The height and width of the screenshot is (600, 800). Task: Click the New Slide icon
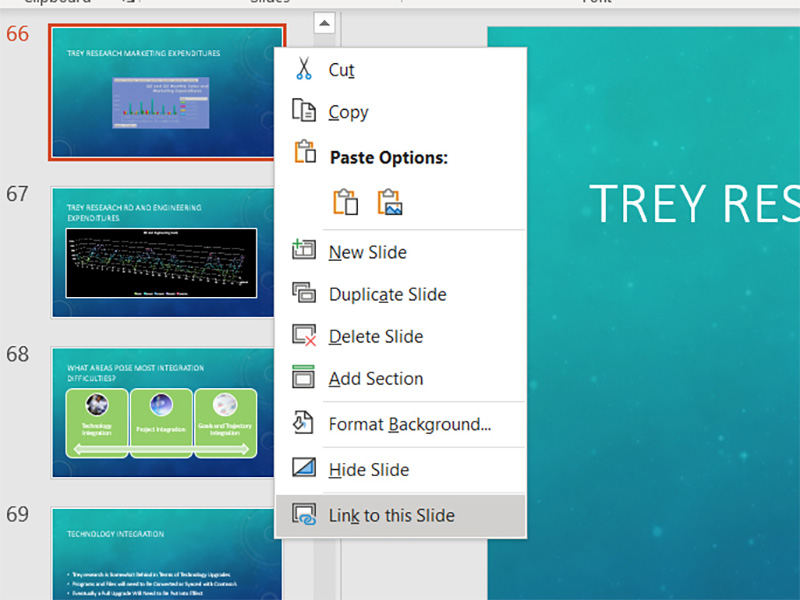304,250
